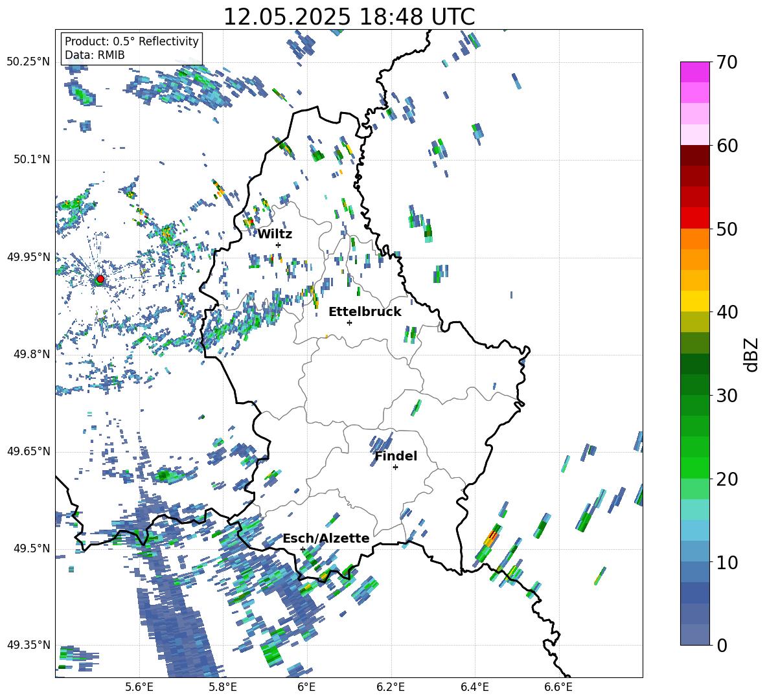Click the cross marker below Ettelbruck
The width and height of the screenshot is (767, 700).
(349, 322)
